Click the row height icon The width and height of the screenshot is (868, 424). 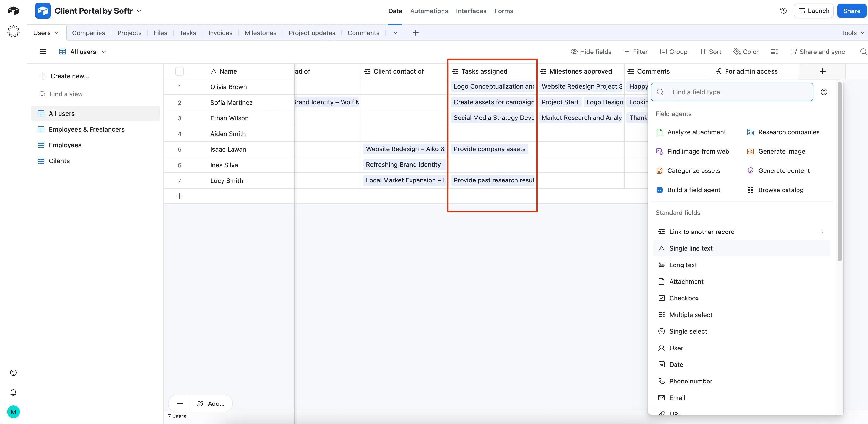pyautogui.click(x=774, y=52)
